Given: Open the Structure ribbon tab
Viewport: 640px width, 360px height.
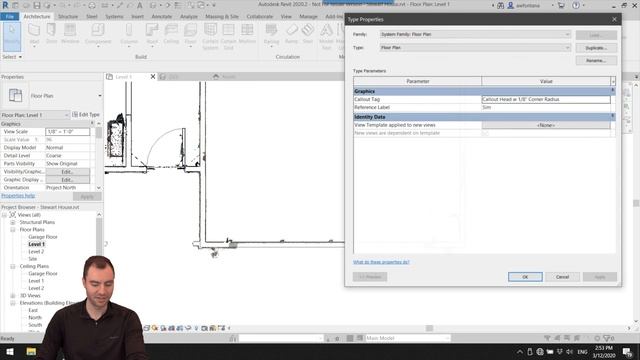Looking at the screenshot, I should coord(68,16).
